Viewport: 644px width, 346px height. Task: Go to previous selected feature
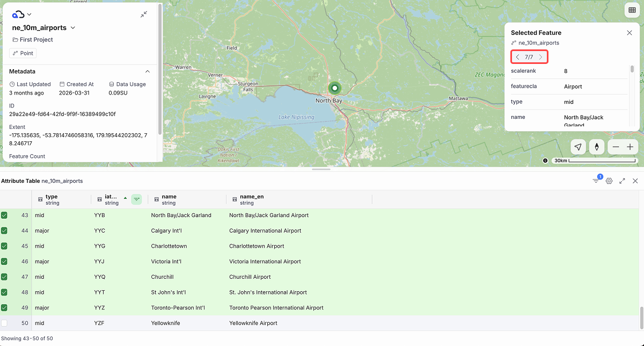click(x=517, y=57)
